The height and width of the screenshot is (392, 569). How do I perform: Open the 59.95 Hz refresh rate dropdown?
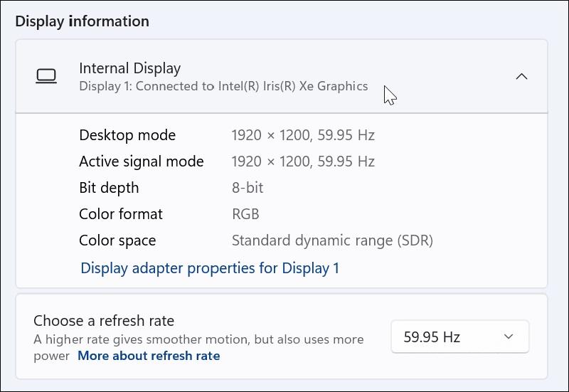pyautogui.click(x=459, y=337)
